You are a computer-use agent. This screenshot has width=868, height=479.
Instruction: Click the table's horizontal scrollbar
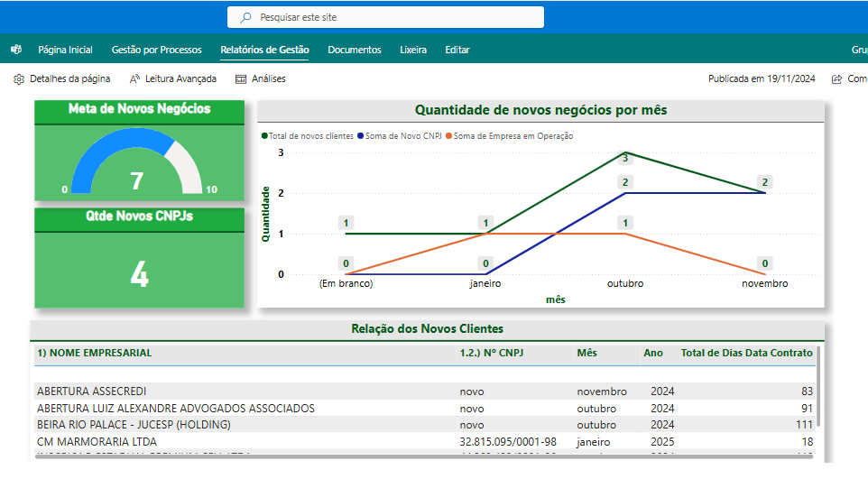pyautogui.click(x=423, y=456)
